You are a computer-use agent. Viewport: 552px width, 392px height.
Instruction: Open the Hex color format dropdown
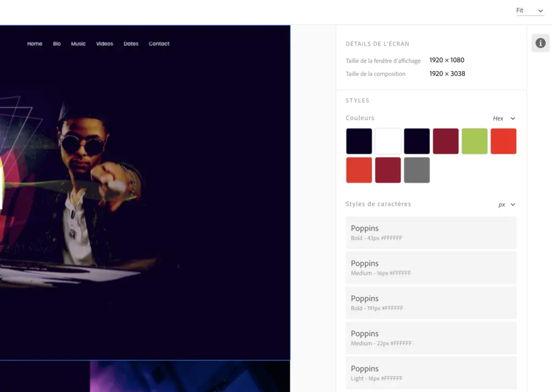[504, 118]
